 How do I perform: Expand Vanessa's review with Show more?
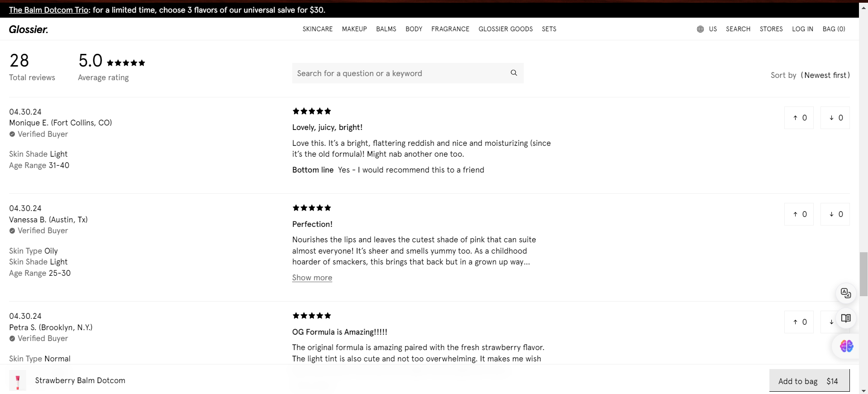point(312,278)
